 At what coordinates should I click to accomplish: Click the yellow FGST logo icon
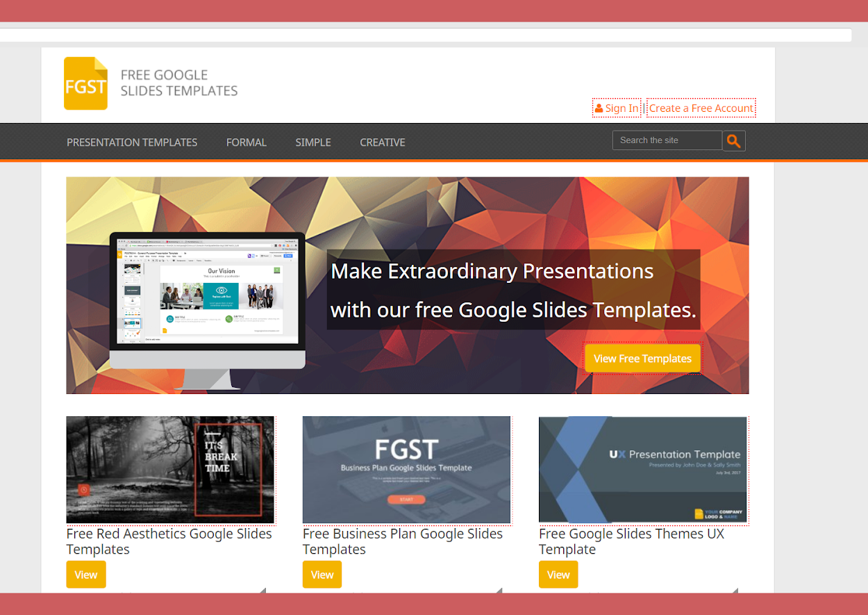coord(85,83)
